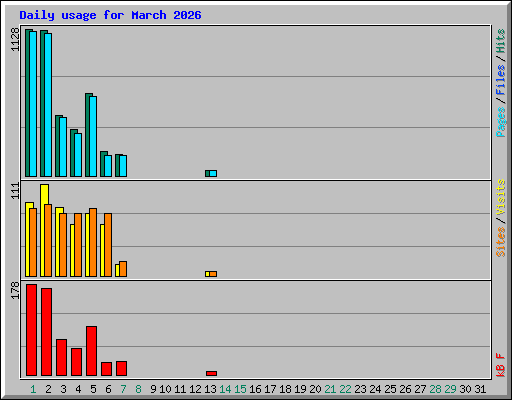This screenshot has height=400, width=512.
Task: Click the day 1 red KB bar
Action: pyautogui.click(x=31, y=330)
